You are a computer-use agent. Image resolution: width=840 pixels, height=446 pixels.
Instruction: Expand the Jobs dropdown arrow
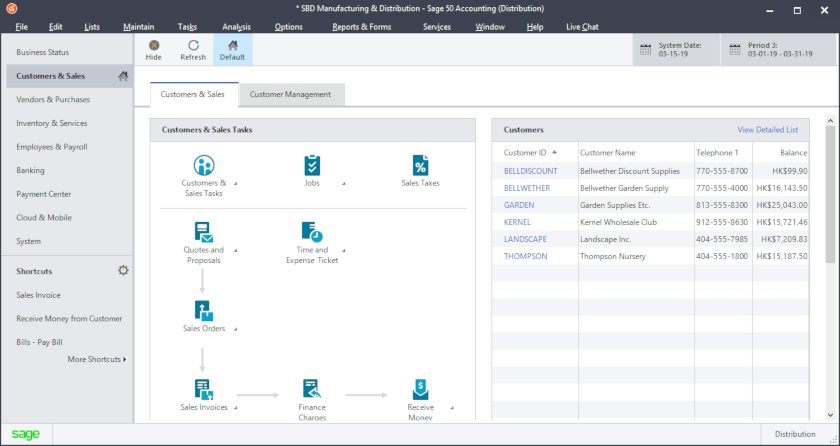(343, 184)
